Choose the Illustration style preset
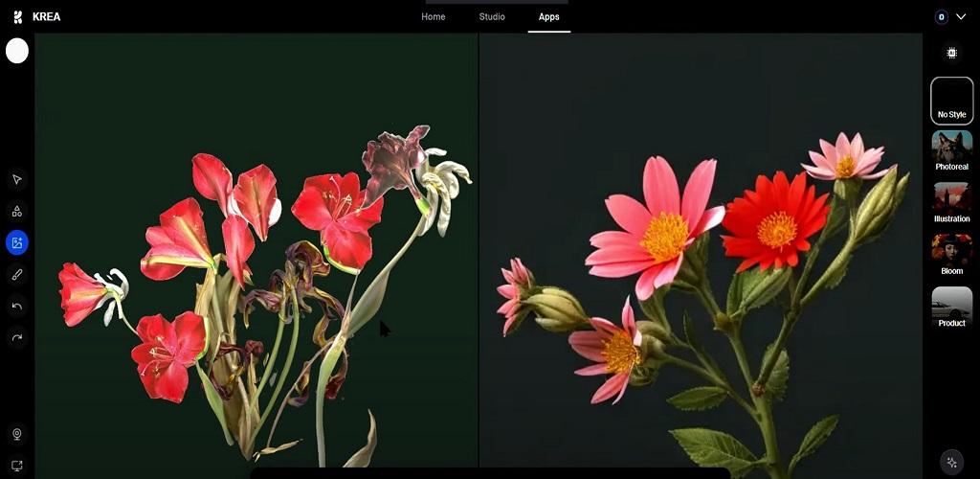 952,203
